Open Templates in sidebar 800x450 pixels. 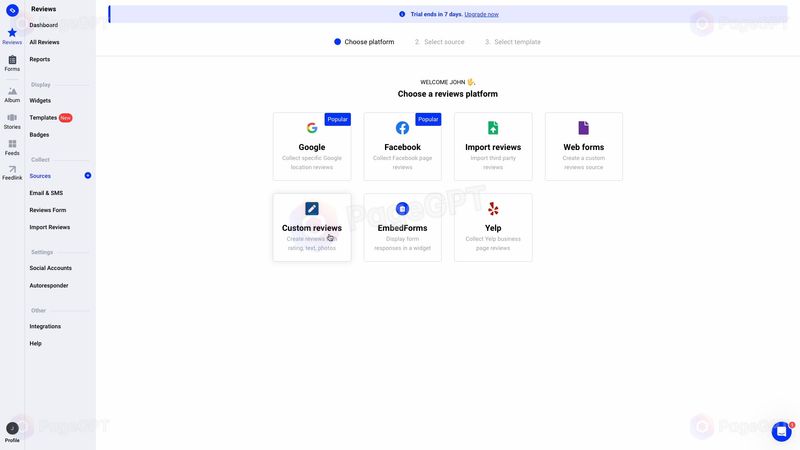(43, 117)
